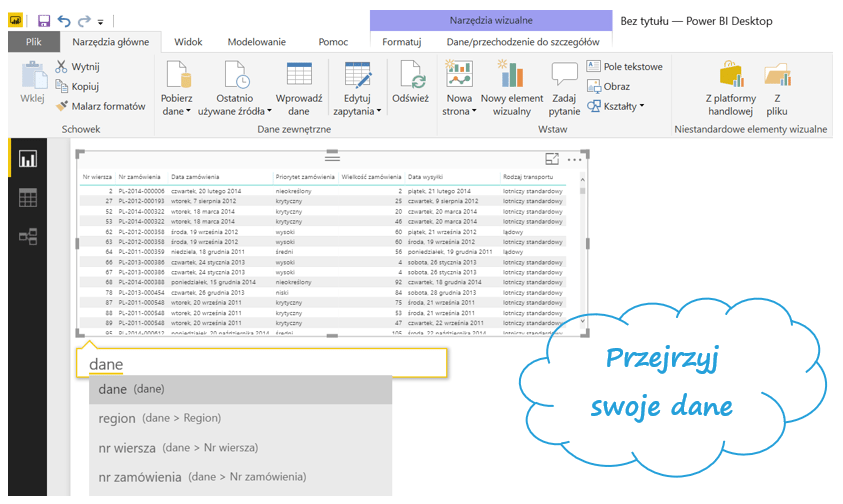Screen dimensions: 843x504
Task: Insert a Pole tekstowe text box
Action: (624, 67)
